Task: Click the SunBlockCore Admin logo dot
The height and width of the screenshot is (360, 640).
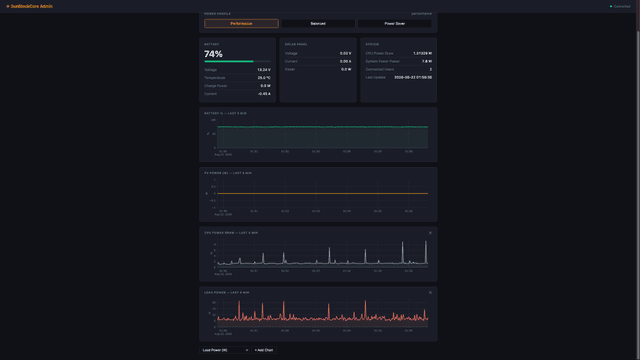Action: (8, 7)
